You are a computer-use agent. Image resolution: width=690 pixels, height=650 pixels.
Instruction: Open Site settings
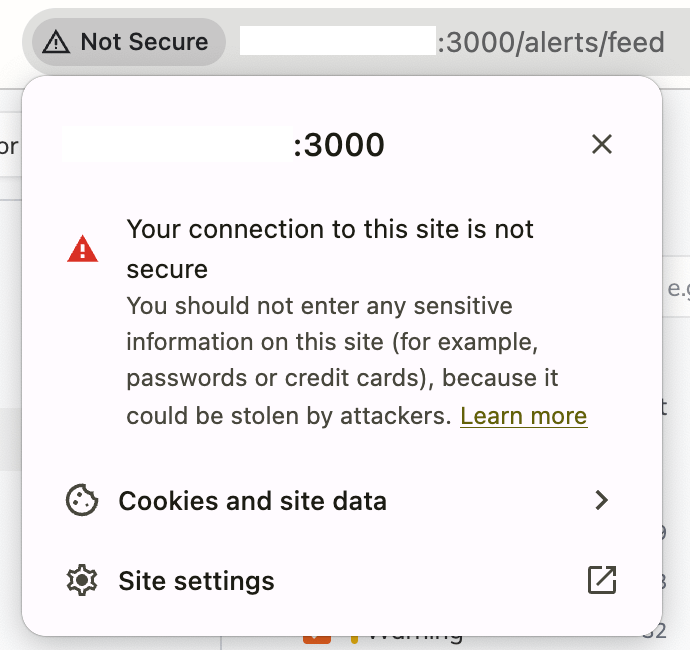coord(341,580)
